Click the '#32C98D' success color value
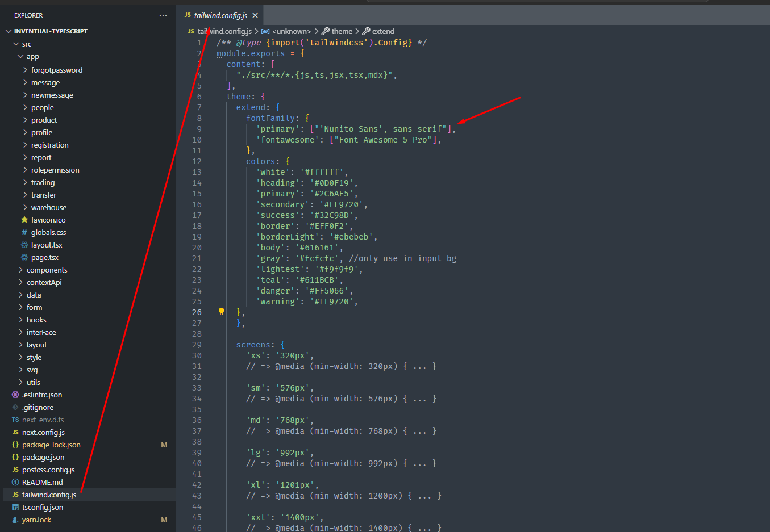Screen dimensions: 770x532 pyautogui.click(x=332, y=215)
